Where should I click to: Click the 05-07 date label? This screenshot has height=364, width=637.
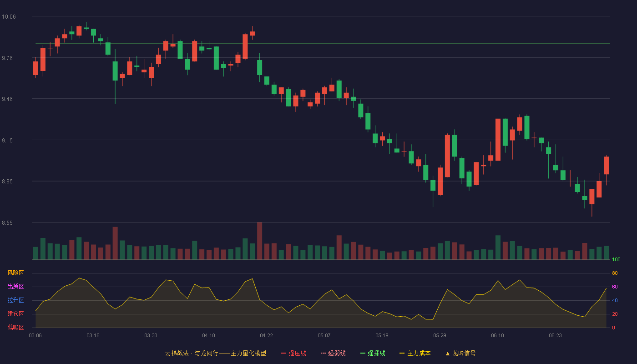(324, 335)
